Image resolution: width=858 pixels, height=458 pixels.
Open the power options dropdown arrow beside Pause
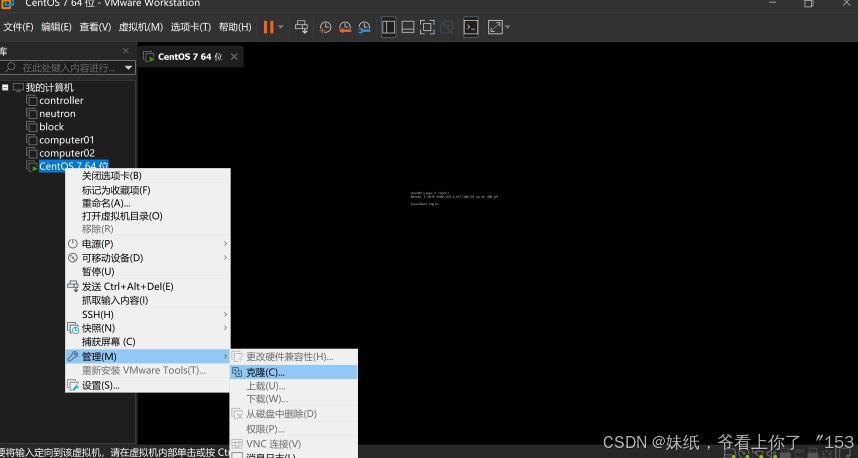pyautogui.click(x=281, y=27)
